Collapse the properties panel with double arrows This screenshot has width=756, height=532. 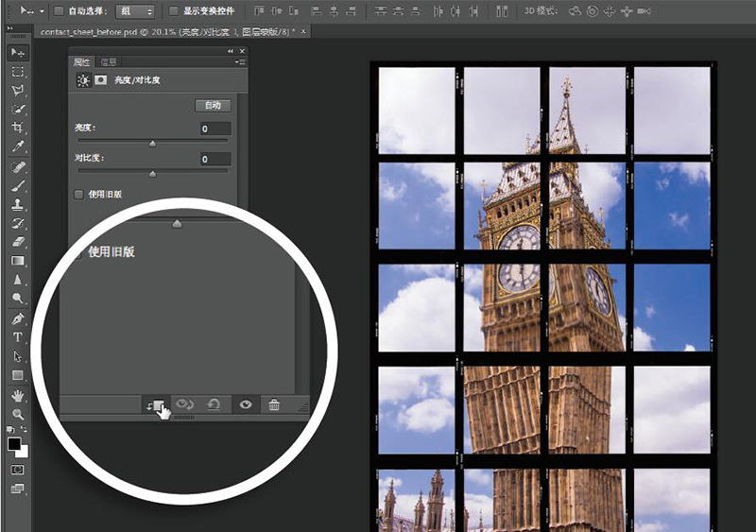pos(231,51)
